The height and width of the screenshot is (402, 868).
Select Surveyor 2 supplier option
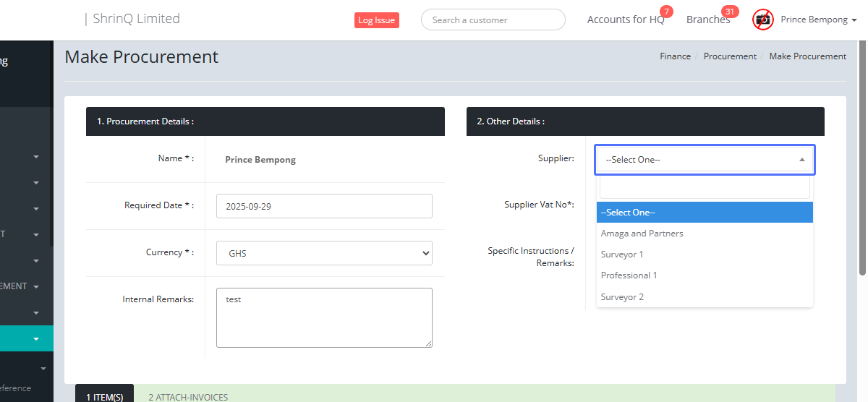(x=622, y=297)
